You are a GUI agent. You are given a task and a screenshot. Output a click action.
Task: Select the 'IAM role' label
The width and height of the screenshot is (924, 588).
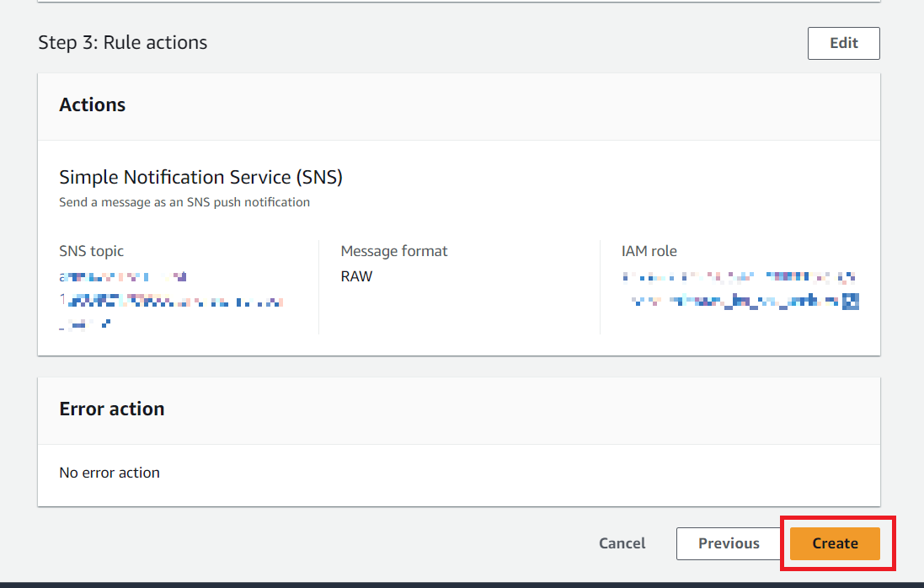pos(649,251)
